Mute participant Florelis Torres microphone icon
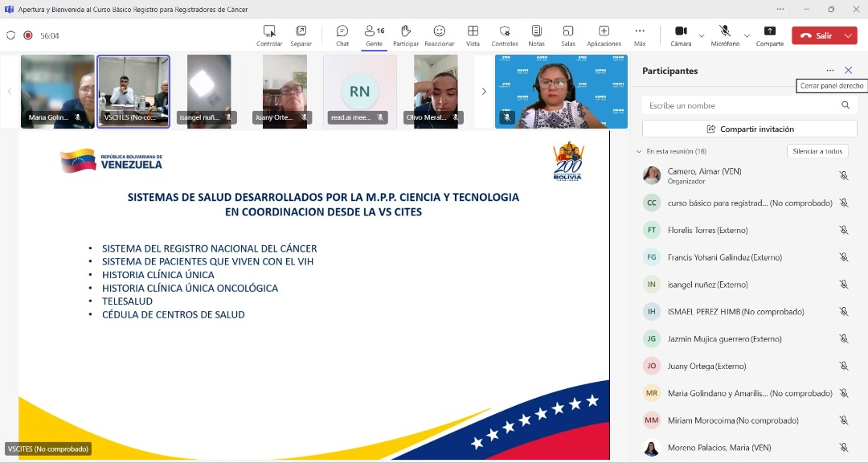868x463 pixels. pos(843,230)
